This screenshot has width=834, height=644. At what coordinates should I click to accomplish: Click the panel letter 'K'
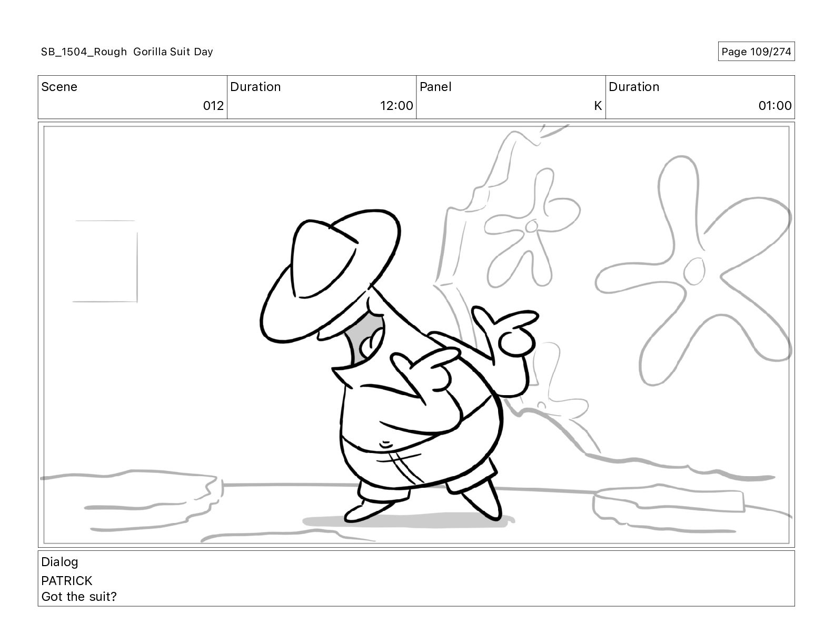point(598,106)
